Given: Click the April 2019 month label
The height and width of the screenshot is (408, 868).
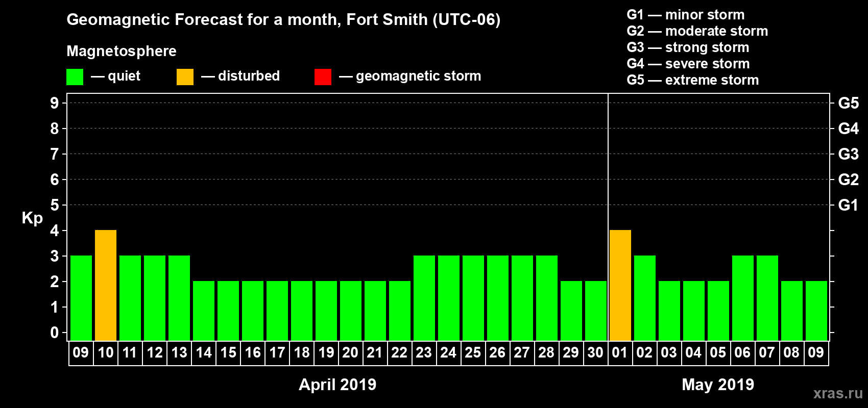Looking at the screenshot, I should 337,385.
